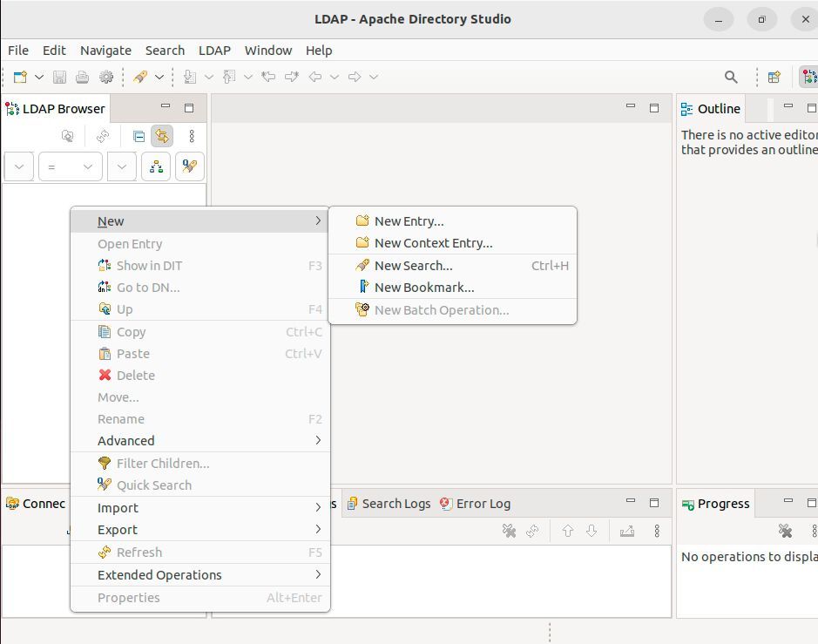
Task: Expand the Export submenu
Action: 117,529
